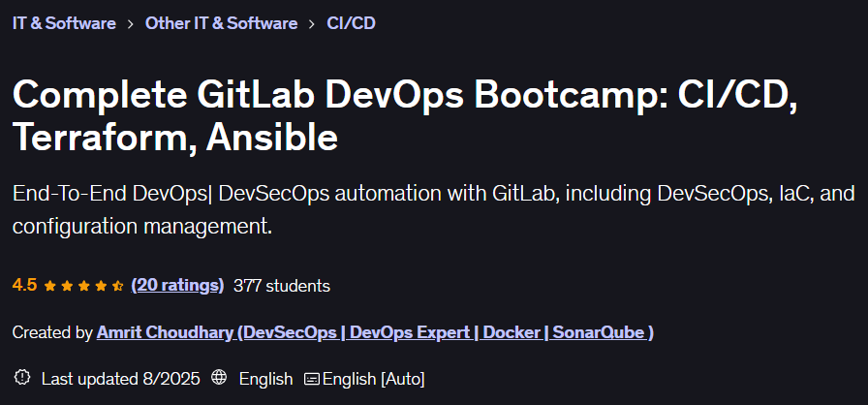The image size is (868, 405).
Task: Click the Complete GitLab DevOps Bootcamp title
Action: 405,116
